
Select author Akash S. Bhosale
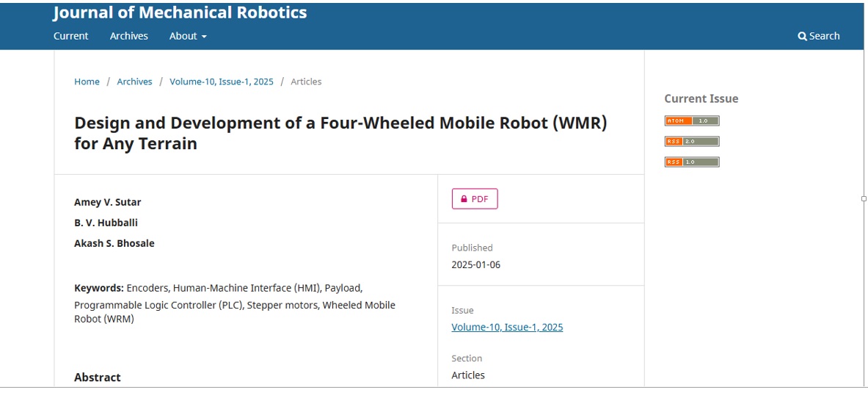(114, 243)
